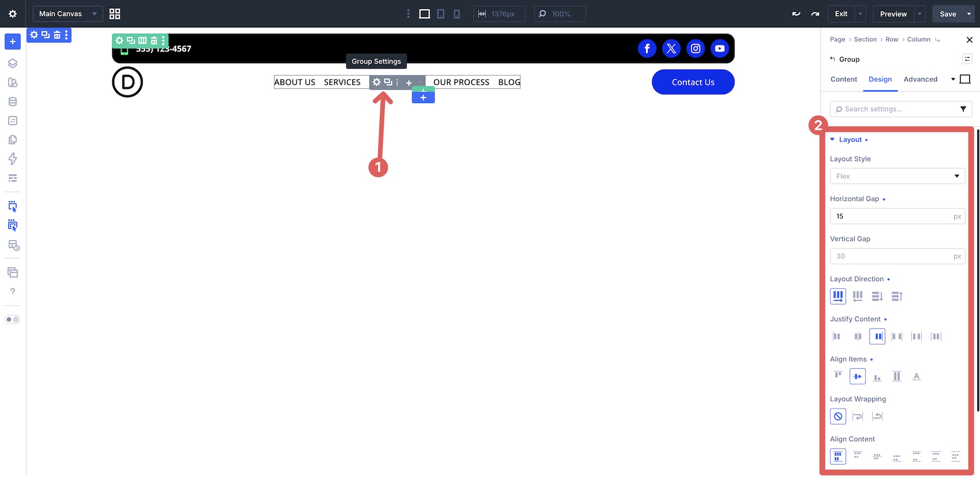Click the Save button
This screenshot has height=481, width=980.
(x=948, y=14)
